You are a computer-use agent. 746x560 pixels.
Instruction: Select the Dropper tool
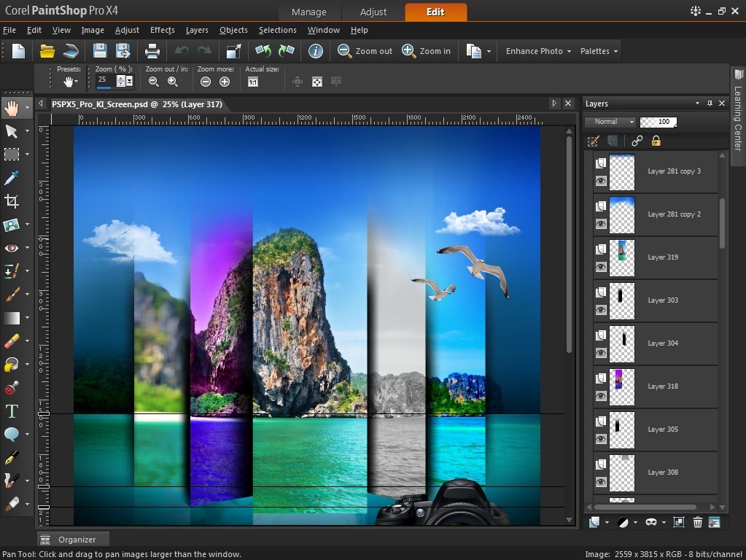[12, 178]
